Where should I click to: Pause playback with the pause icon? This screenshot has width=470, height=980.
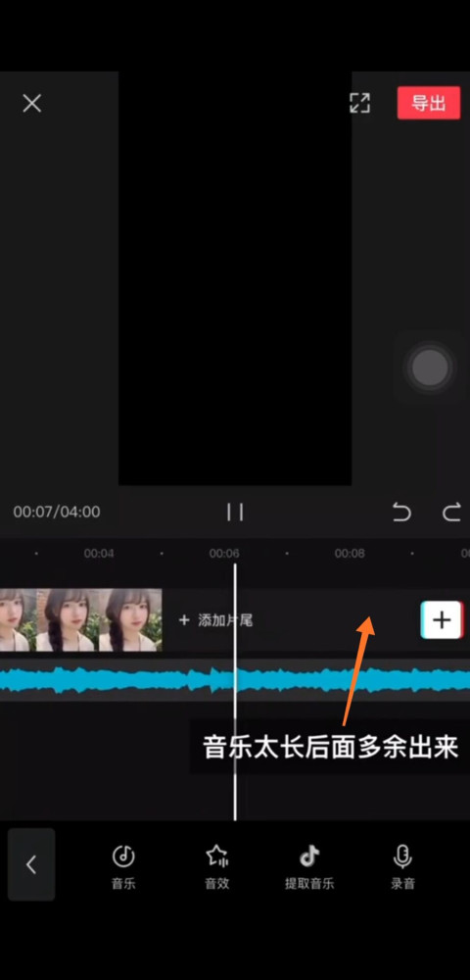(x=235, y=512)
